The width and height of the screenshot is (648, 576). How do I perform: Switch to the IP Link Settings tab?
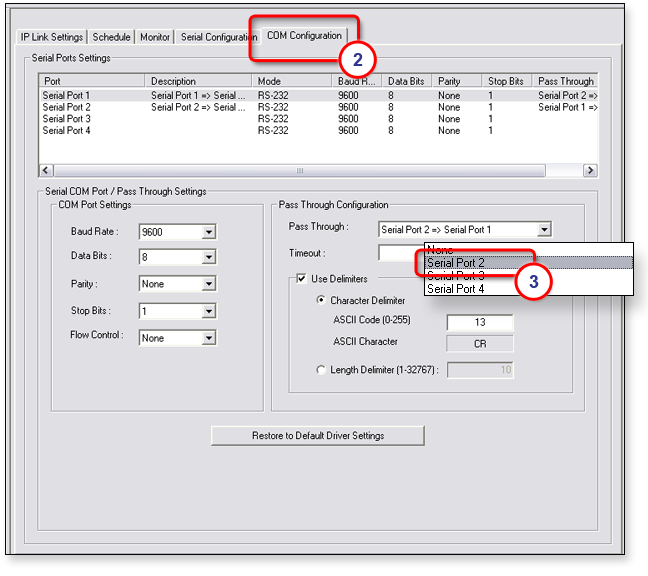[x=52, y=37]
